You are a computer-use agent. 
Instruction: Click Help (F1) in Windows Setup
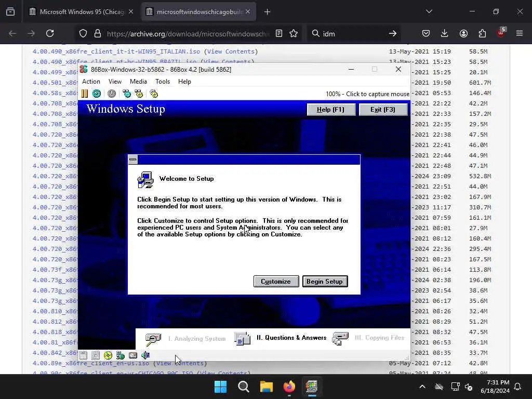(x=331, y=110)
